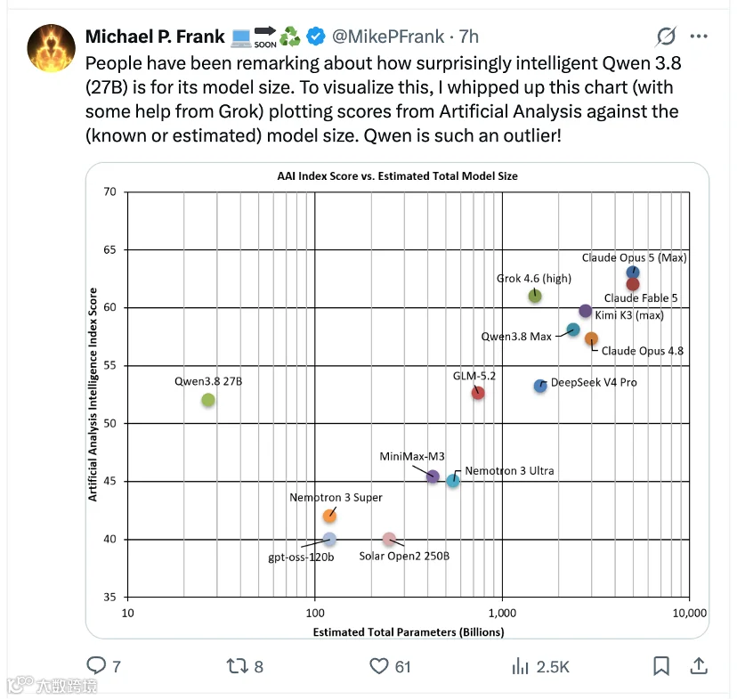The height and width of the screenshot is (700, 737).
Task: Select the Qwen3.8 27B green data point
Action: (208, 400)
